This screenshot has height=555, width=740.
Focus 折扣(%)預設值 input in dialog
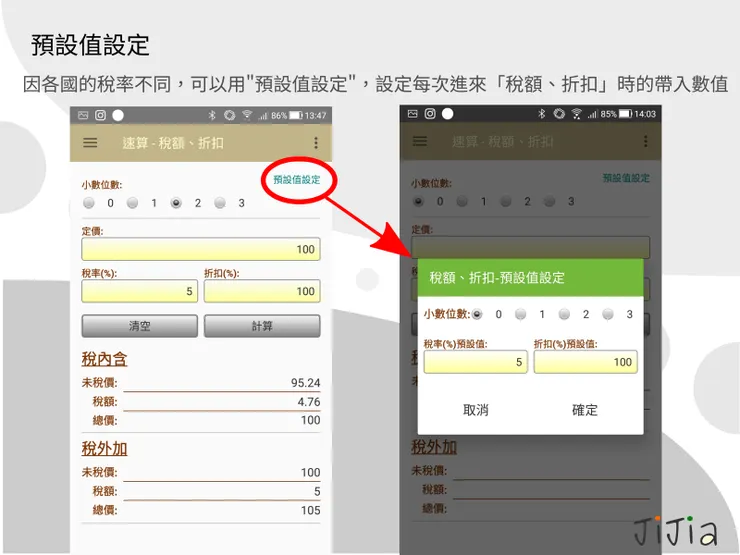click(x=586, y=362)
